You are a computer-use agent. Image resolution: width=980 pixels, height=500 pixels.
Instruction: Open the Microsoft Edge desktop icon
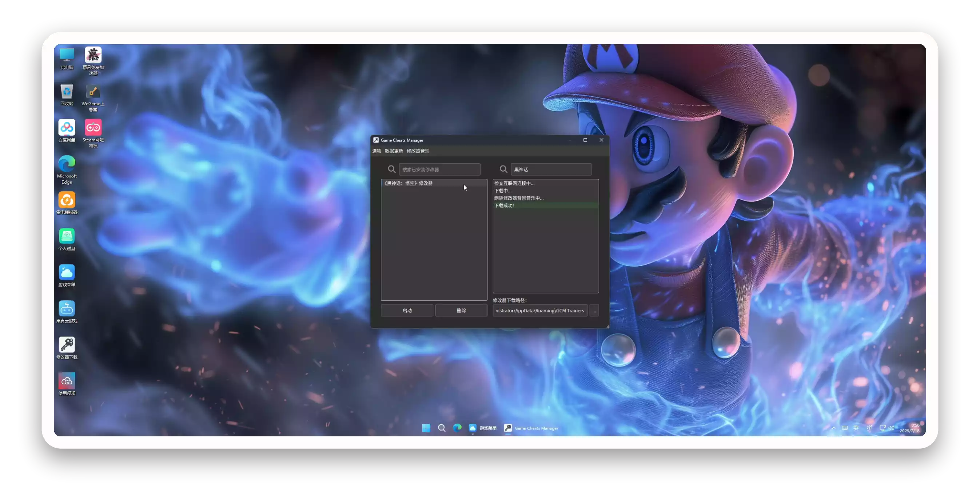[x=67, y=169]
